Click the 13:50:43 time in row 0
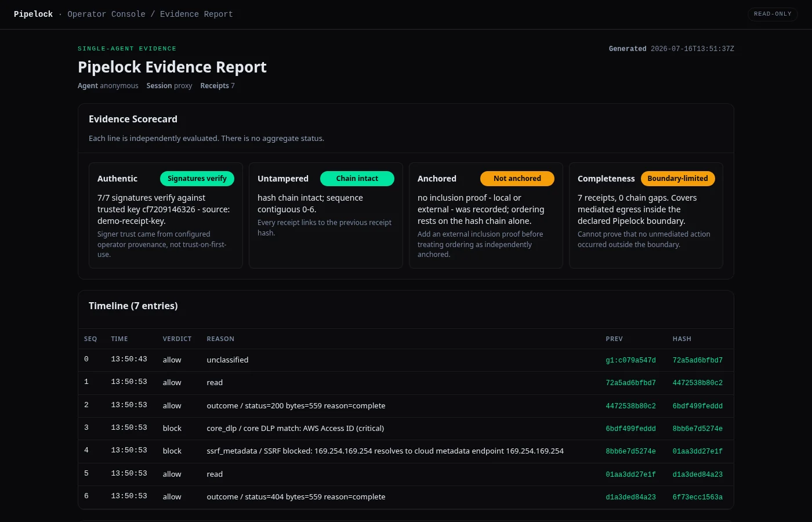812x522 pixels. point(129,359)
